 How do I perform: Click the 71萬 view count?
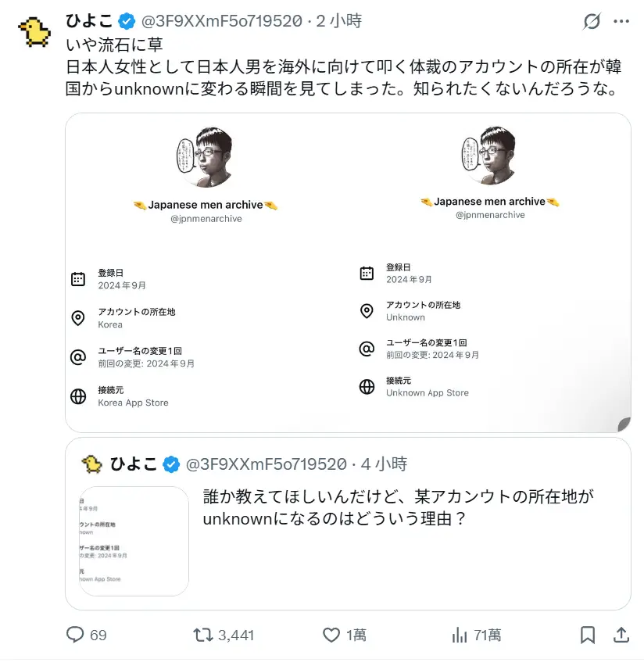click(488, 635)
